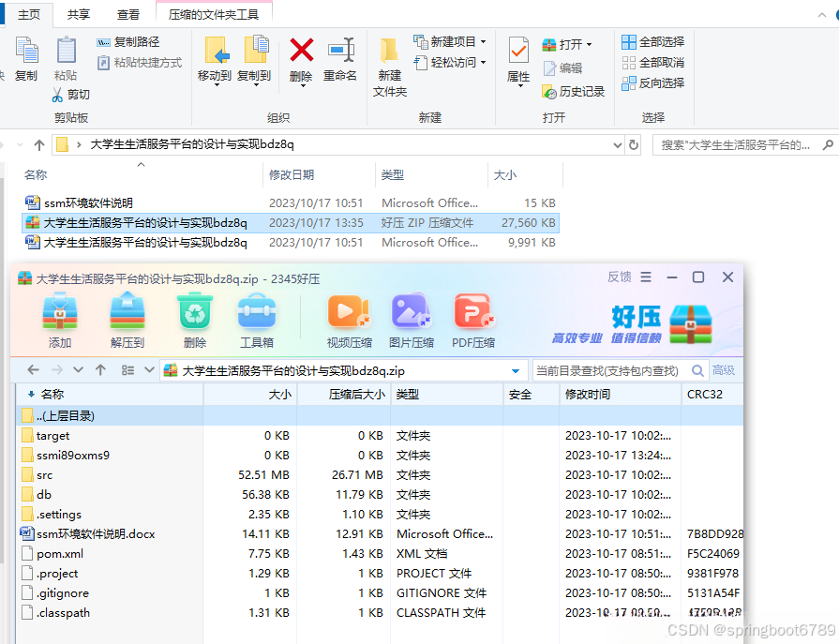Click the Rename (重命名) icon

coord(341,51)
